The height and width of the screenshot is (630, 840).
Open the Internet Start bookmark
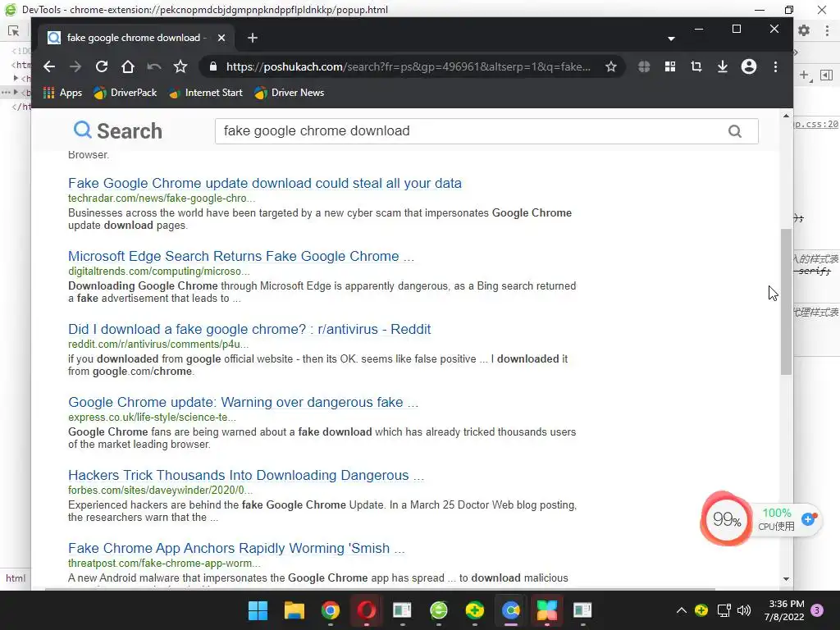[x=206, y=93]
